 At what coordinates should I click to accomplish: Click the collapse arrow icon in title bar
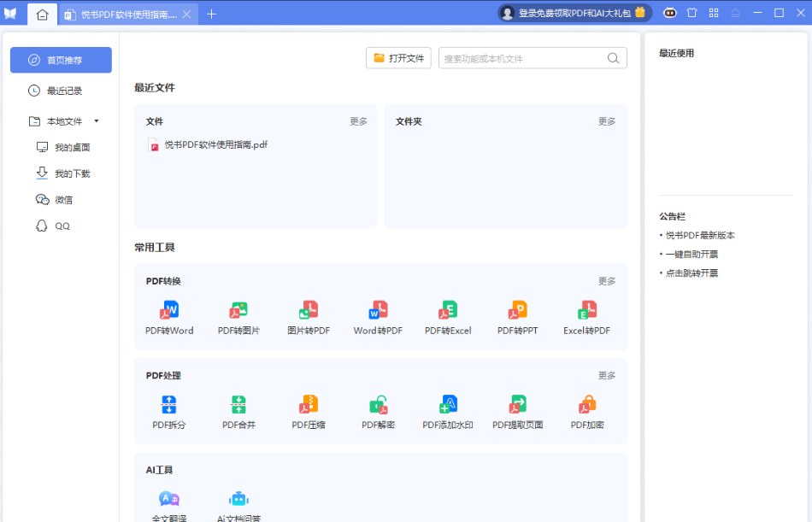click(735, 13)
